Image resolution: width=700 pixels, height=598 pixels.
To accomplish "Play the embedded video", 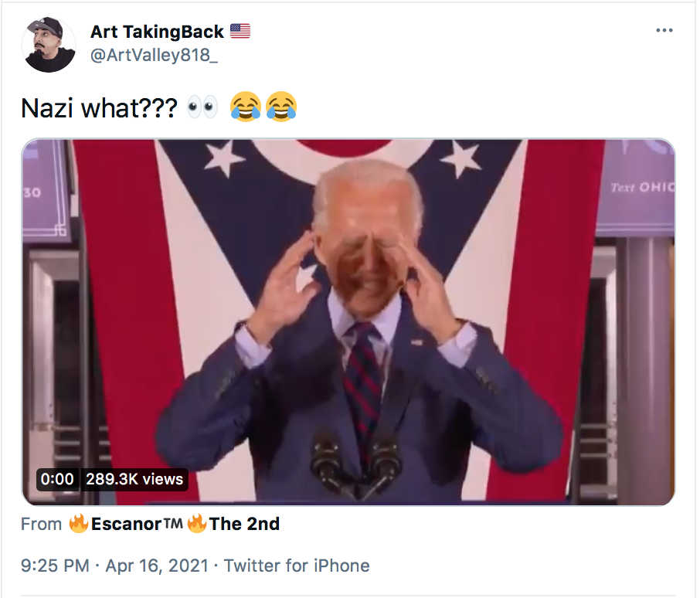I will click(348, 322).
